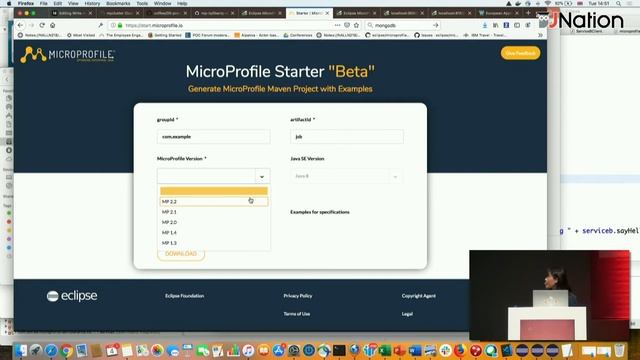
Task: Click the MicroProfile logo
Action: coord(68,54)
